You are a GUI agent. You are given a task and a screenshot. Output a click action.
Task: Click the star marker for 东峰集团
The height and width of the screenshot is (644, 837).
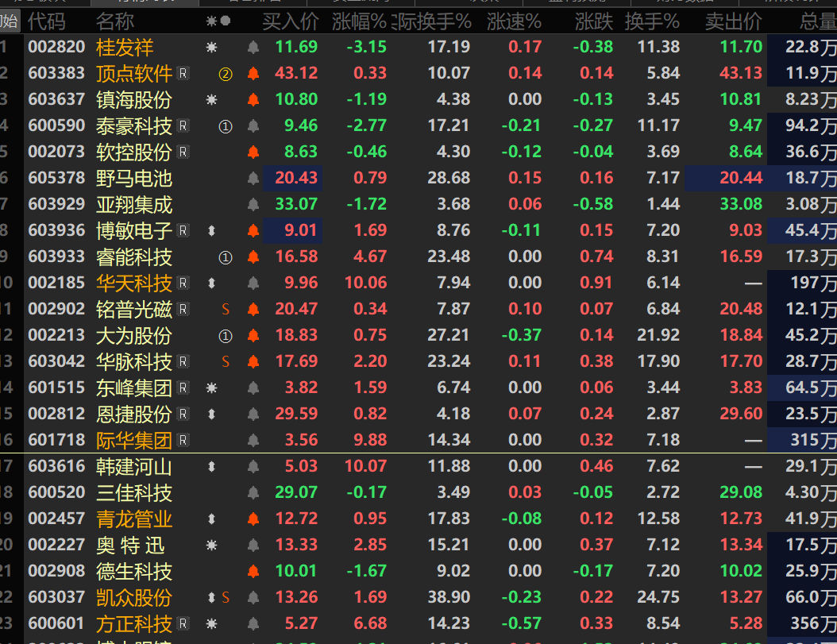(x=212, y=388)
